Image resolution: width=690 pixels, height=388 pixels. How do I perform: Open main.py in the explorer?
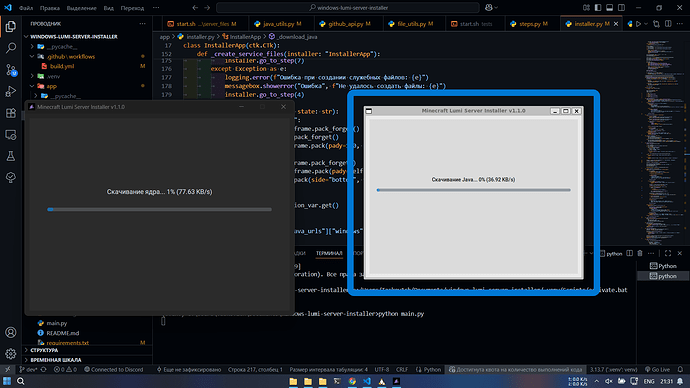point(56,323)
